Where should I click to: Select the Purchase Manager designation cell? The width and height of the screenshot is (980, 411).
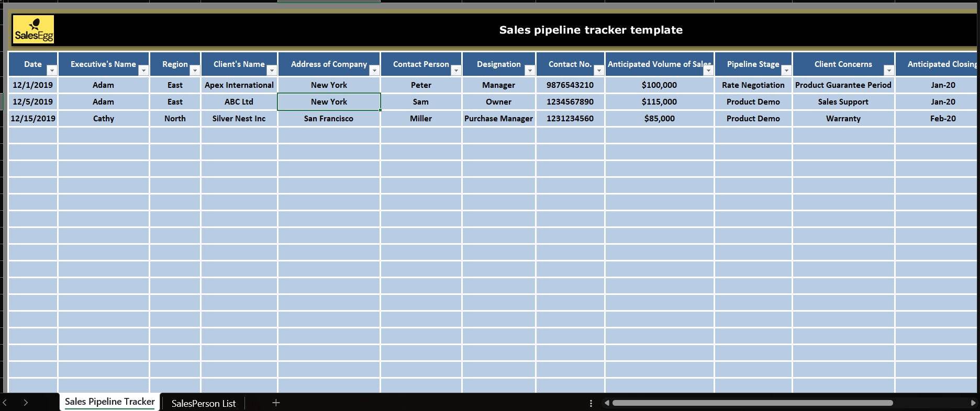[499, 118]
